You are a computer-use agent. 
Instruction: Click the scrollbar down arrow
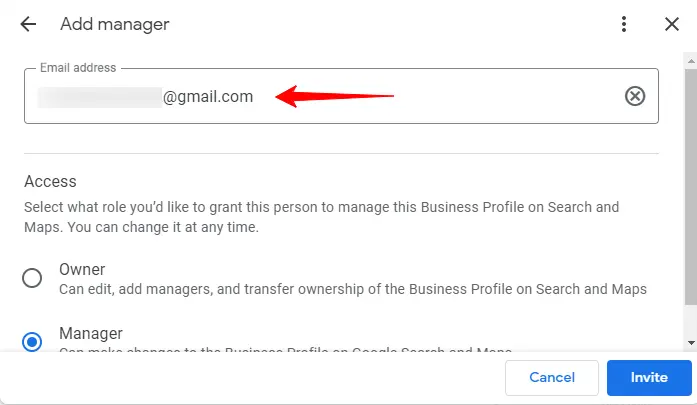coord(690,342)
